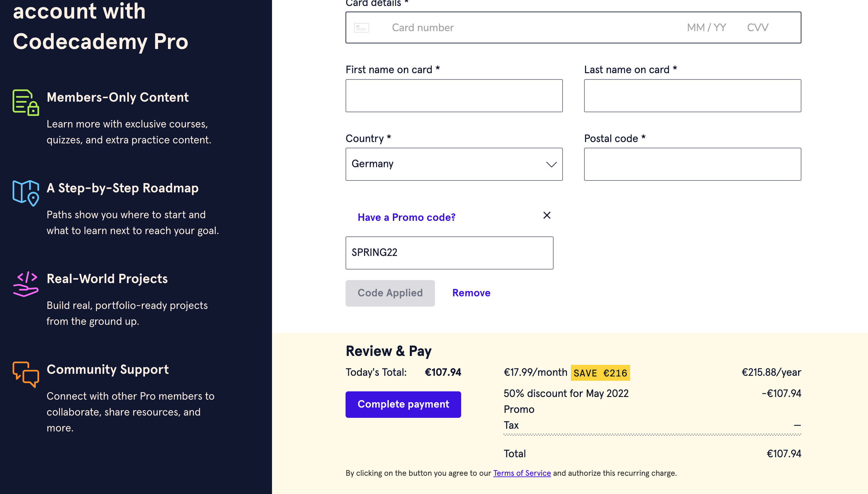
Task: Click the First name on card field
Action: [x=454, y=96]
